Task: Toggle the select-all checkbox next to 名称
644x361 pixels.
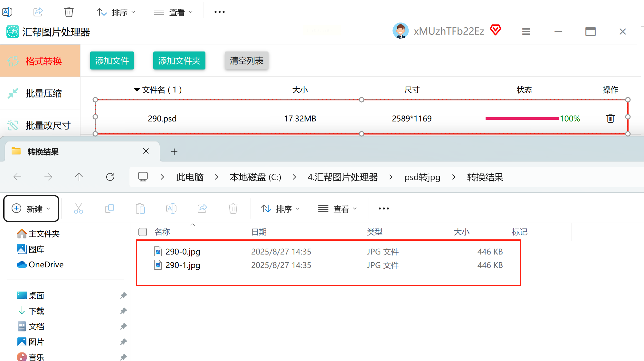Action: pyautogui.click(x=143, y=232)
